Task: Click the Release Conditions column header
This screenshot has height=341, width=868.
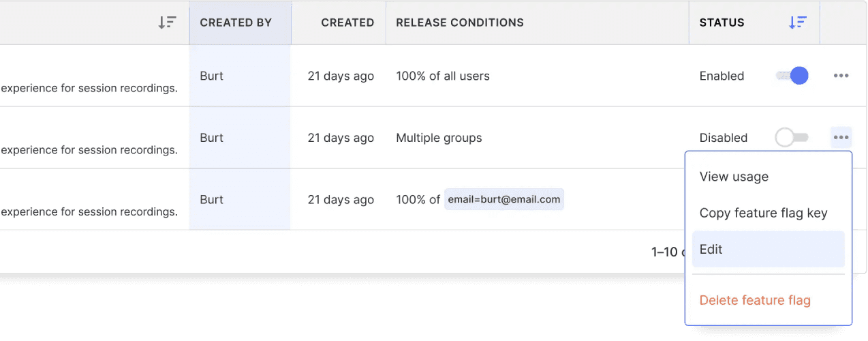Action: (x=460, y=23)
